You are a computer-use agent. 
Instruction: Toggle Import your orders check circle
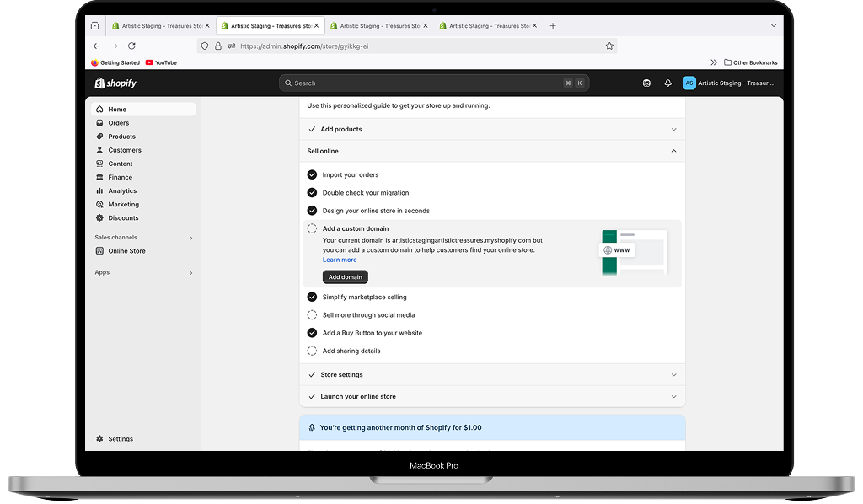[x=312, y=175]
